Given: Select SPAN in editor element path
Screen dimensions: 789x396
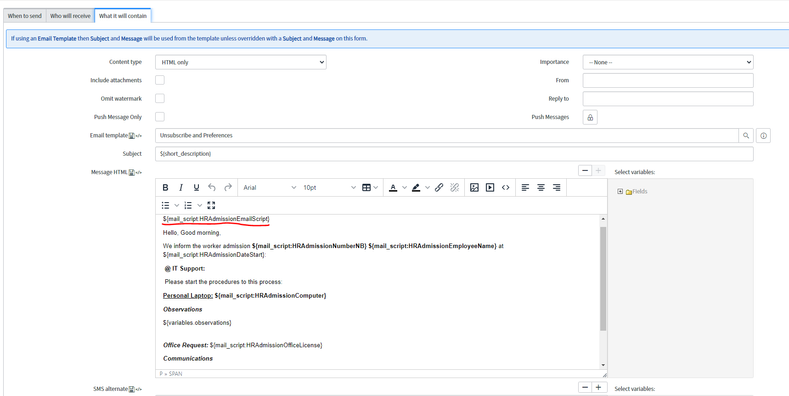Looking at the screenshot, I should pos(175,374).
